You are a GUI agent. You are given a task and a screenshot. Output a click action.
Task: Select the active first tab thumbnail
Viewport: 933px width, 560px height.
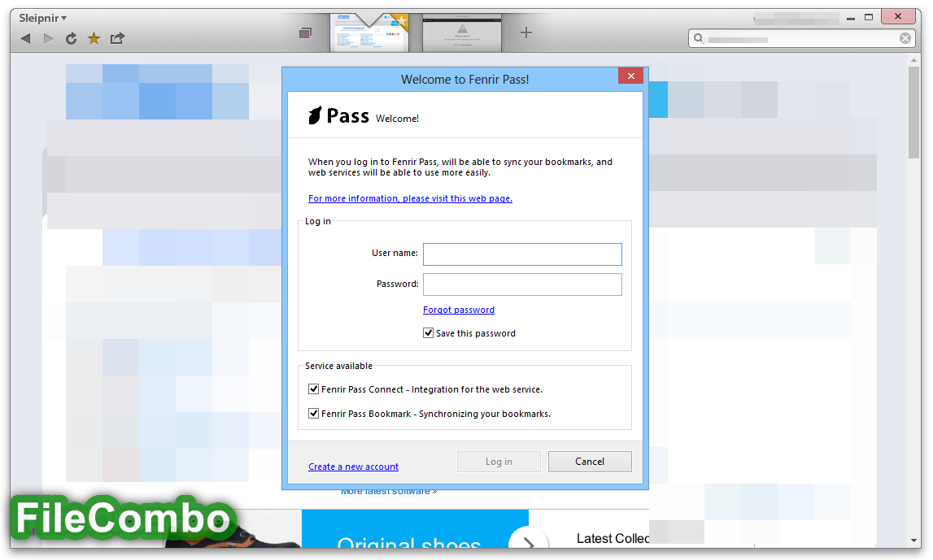click(369, 33)
